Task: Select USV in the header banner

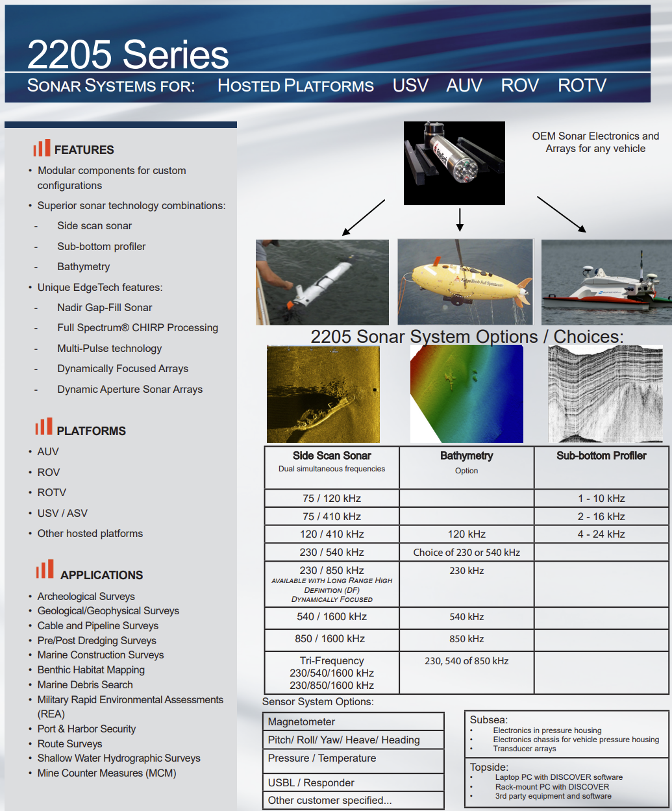Action: 410,86
